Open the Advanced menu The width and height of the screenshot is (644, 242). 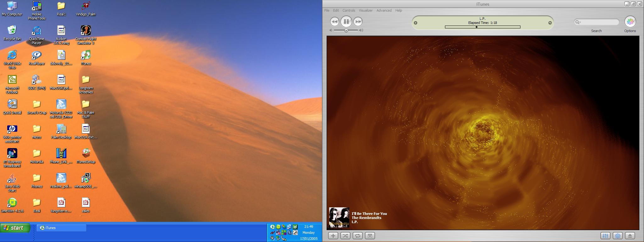point(384,10)
